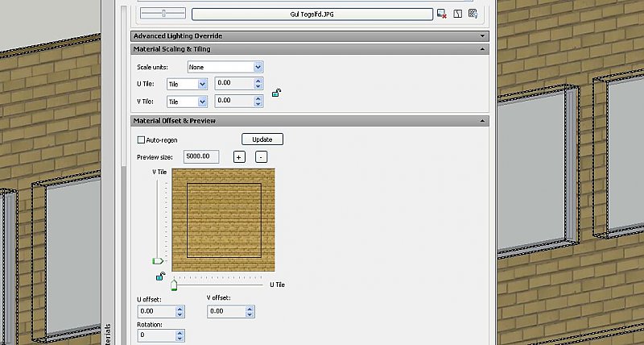Click the minus button to decrease preview size
The image size is (644, 345).
[261, 156]
